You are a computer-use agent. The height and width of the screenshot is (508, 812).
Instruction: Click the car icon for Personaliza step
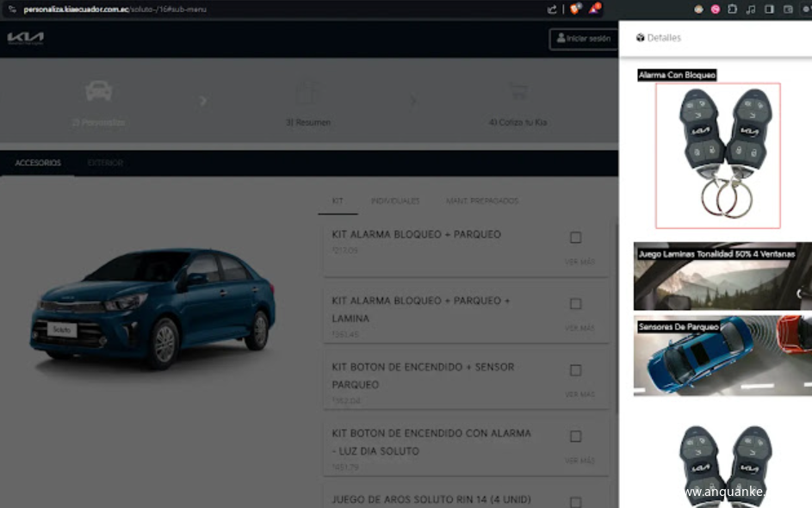(x=99, y=90)
